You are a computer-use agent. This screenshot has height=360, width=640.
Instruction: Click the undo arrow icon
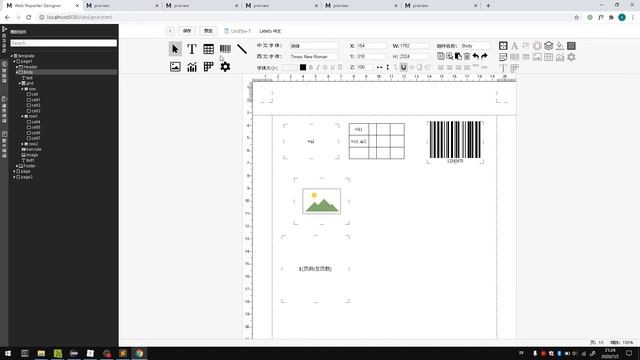(x=476, y=56)
